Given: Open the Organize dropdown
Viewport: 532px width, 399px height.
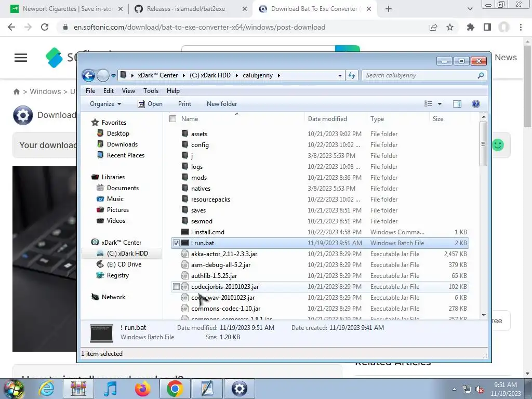Looking at the screenshot, I should 105,104.
